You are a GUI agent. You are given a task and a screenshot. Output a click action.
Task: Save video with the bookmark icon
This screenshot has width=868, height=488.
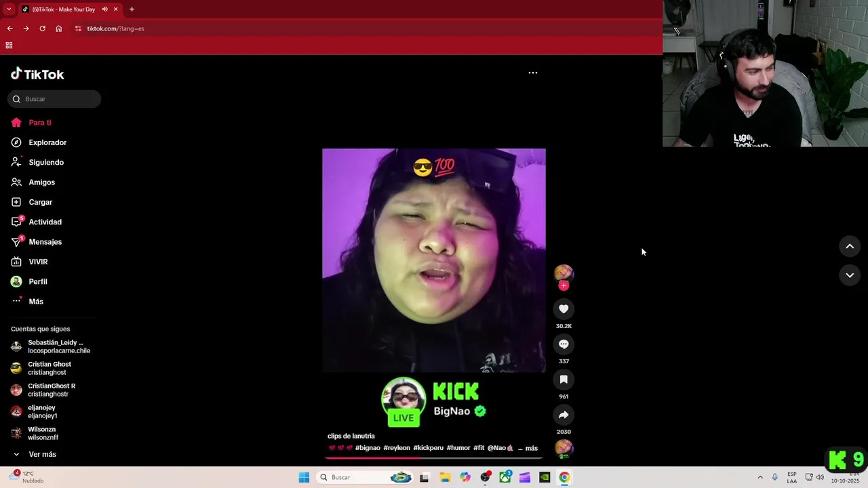564,380
